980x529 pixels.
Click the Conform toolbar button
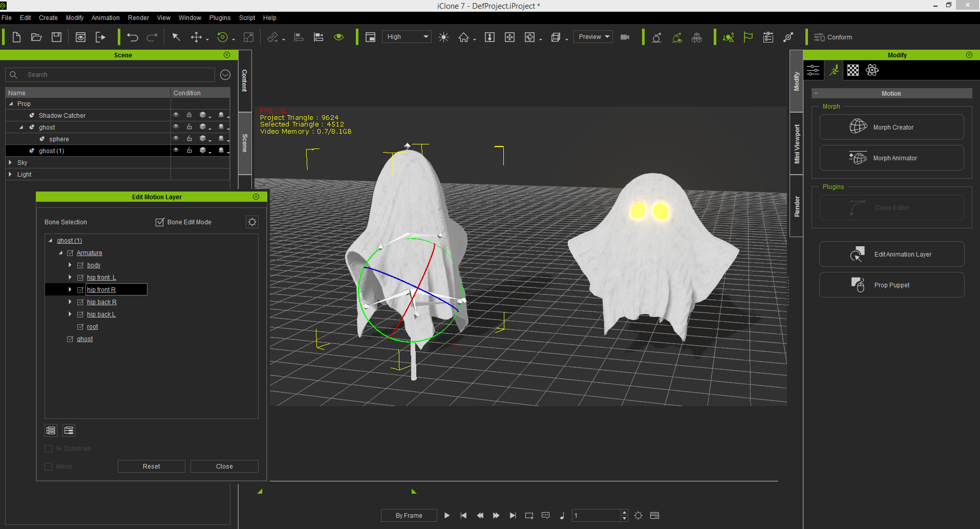coord(833,37)
